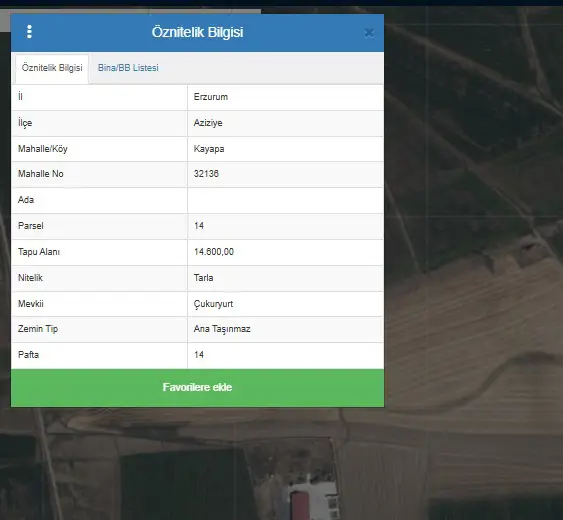Click the Ada row label

[26, 200]
